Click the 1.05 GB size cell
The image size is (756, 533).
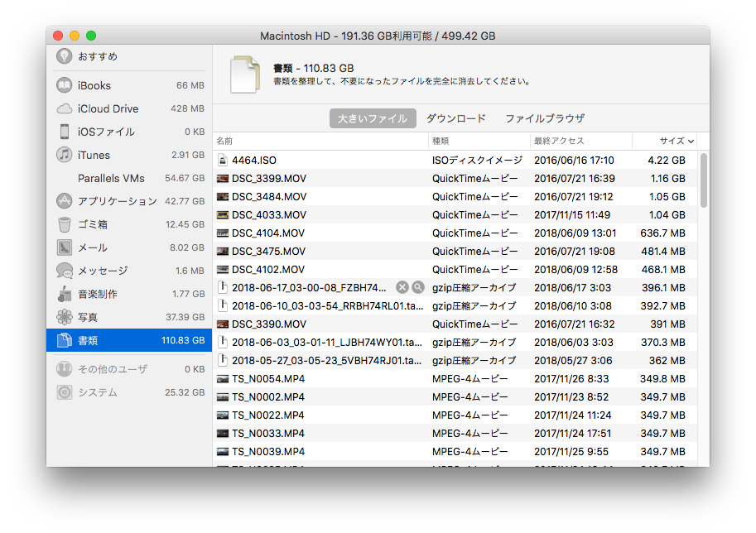(667, 197)
